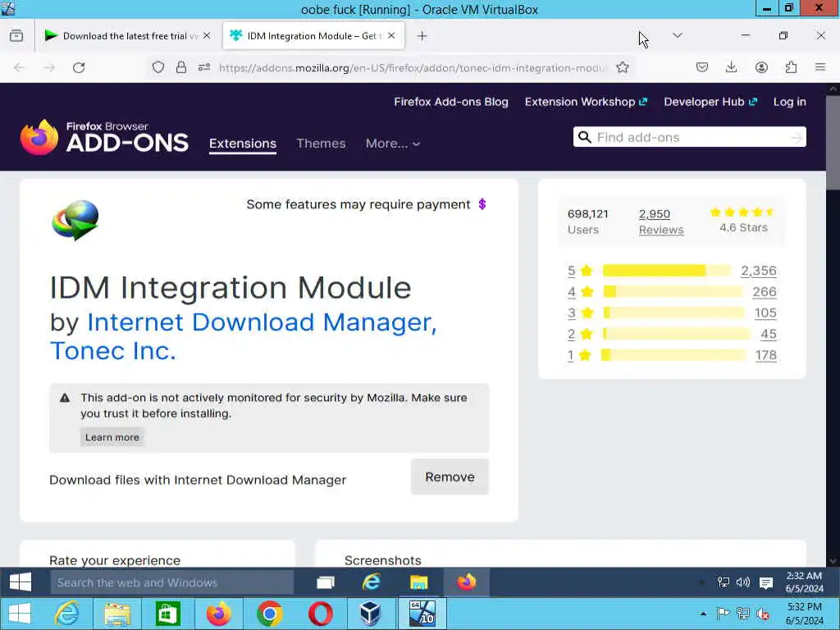This screenshot has width=840, height=630.
Task: Expand the More... dropdown menu
Action: 393,144
